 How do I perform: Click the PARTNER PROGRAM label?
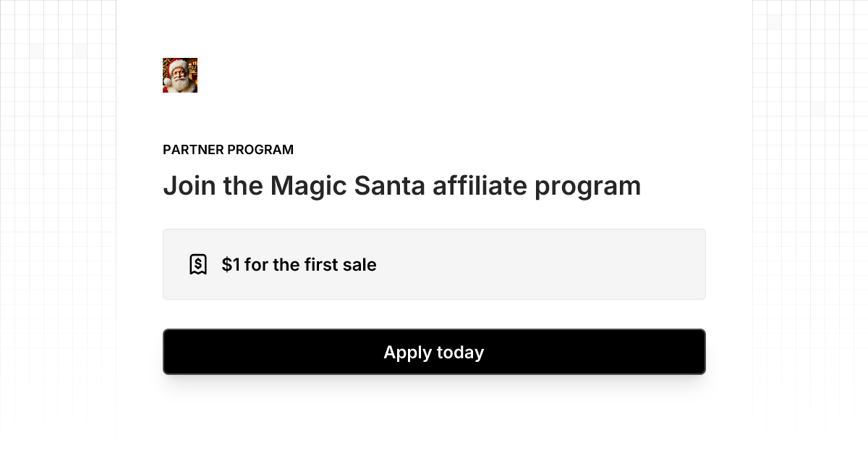coord(228,150)
